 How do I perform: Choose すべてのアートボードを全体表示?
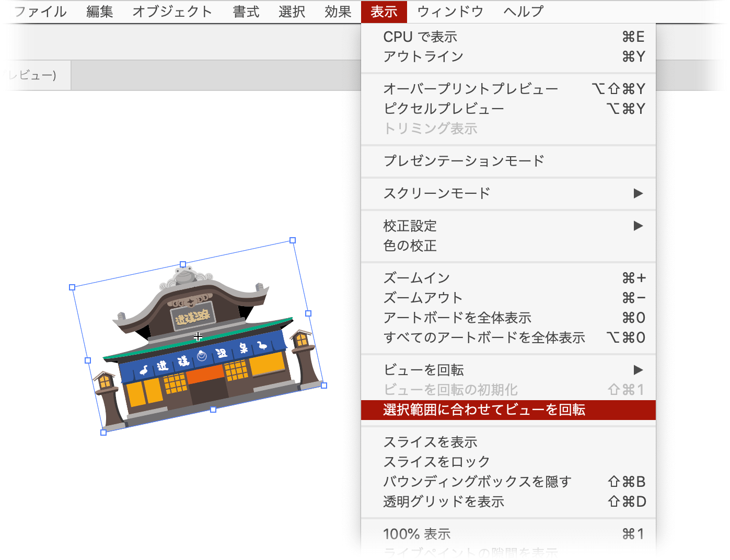point(508,337)
